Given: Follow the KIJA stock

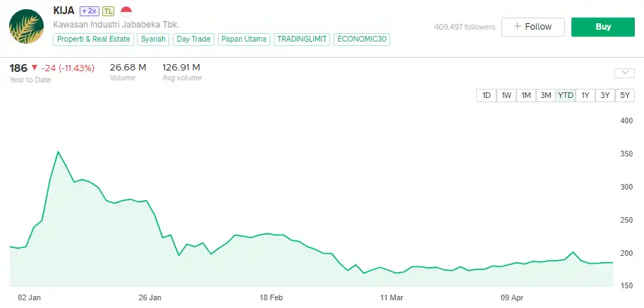Looking at the screenshot, I should click(x=533, y=27).
